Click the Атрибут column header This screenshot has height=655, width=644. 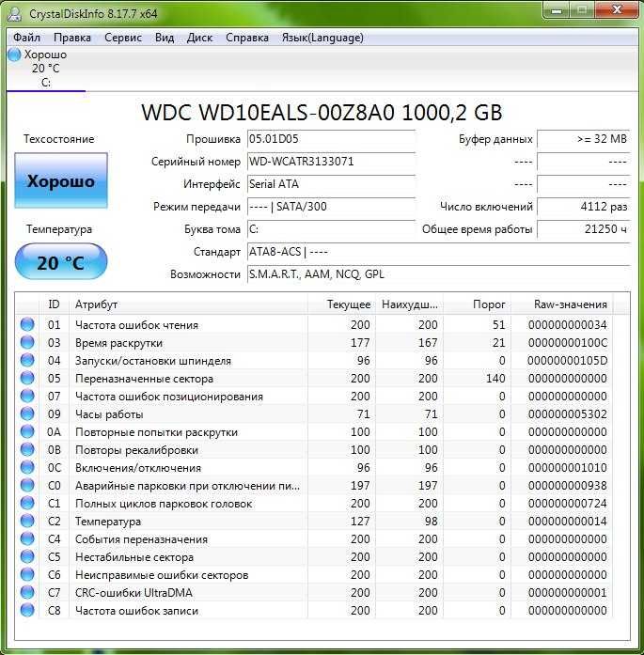click(x=188, y=304)
